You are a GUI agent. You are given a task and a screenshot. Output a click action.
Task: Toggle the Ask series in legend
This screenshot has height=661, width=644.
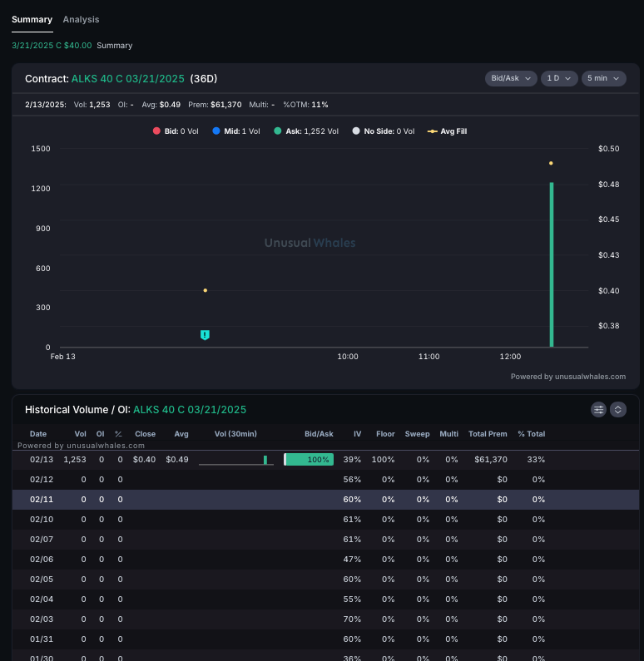tap(306, 131)
